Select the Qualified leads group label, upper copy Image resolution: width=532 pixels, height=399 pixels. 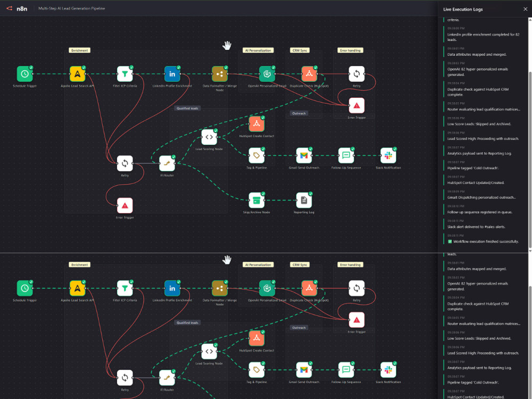(187, 108)
